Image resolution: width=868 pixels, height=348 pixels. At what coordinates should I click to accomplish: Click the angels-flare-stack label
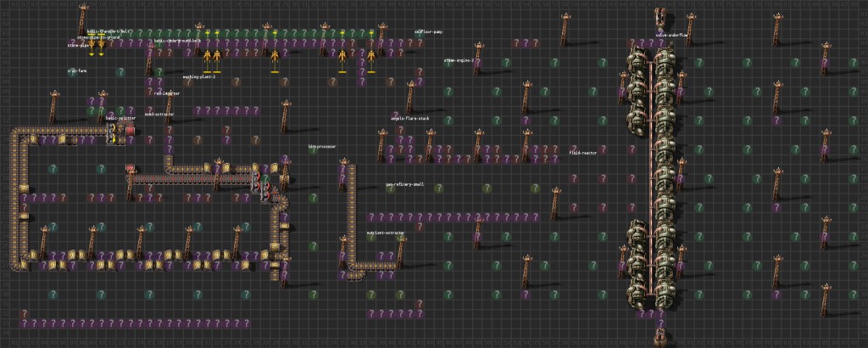(x=409, y=119)
